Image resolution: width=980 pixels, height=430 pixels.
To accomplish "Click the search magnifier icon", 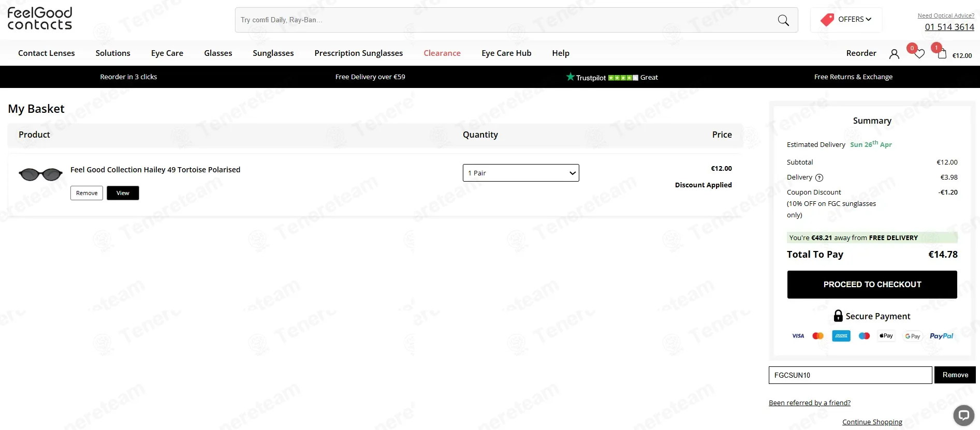I will coord(783,20).
